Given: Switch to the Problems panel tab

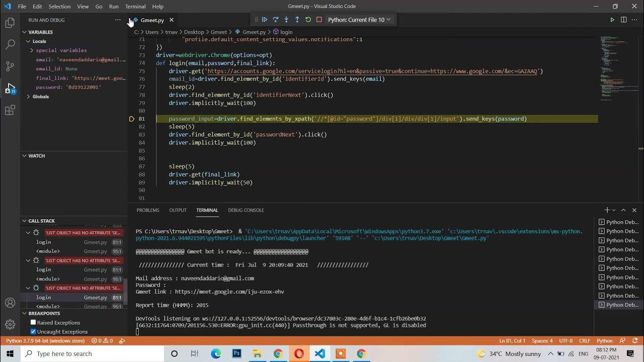Looking at the screenshot, I should 148,210.
